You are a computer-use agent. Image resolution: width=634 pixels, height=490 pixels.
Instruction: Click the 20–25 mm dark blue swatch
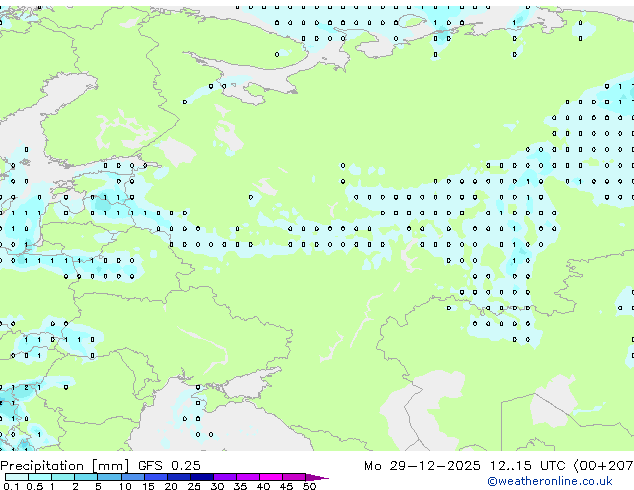(179, 477)
